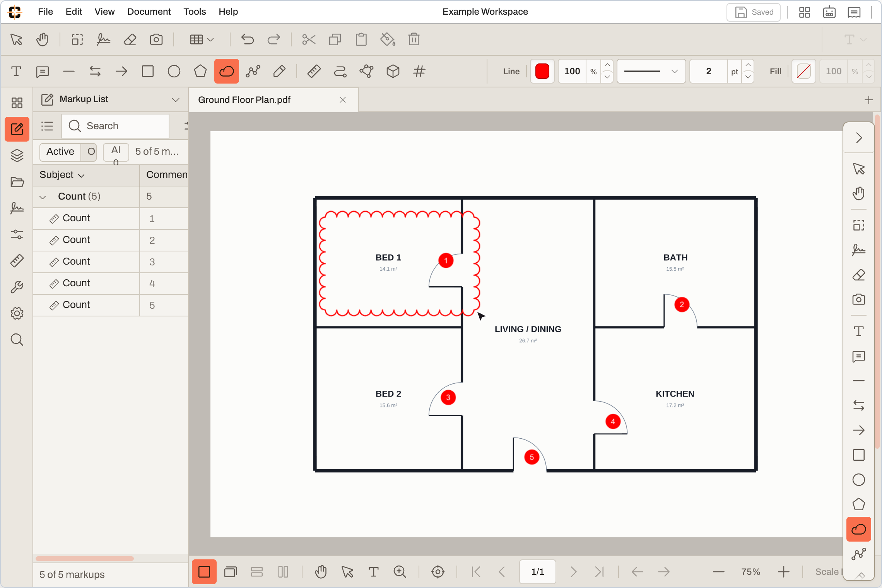882x588 pixels.
Task: Open the Thumbnails grid panel in sidebar
Action: (x=17, y=103)
